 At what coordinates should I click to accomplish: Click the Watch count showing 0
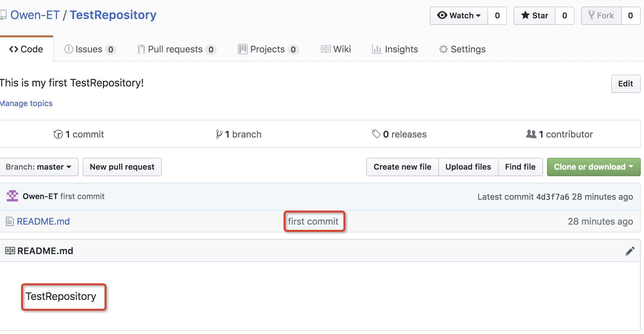(497, 16)
